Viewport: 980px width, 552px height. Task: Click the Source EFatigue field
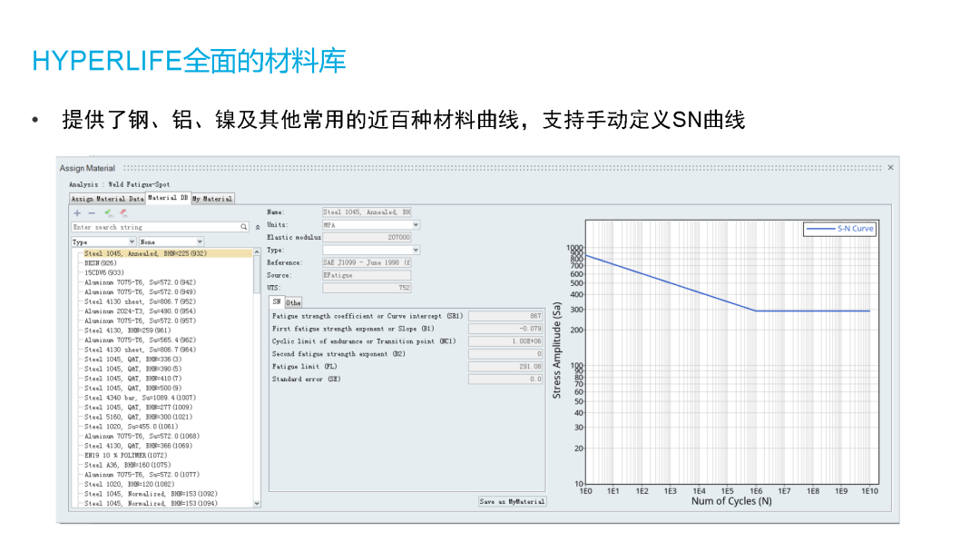[367, 275]
